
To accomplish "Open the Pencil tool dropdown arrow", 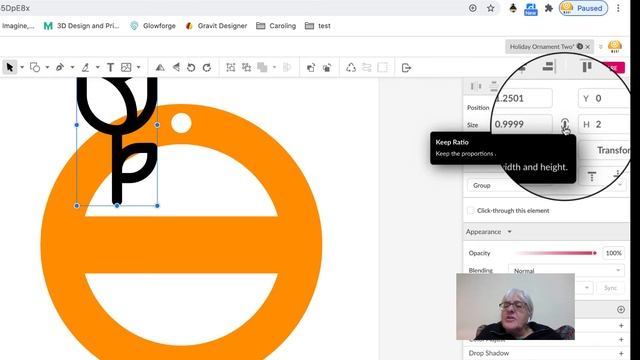I will click(x=98, y=67).
